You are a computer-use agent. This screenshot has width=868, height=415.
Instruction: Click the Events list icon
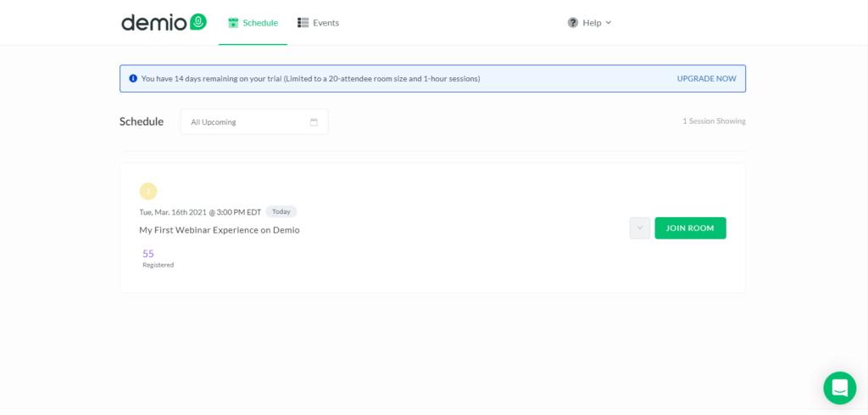tap(303, 23)
